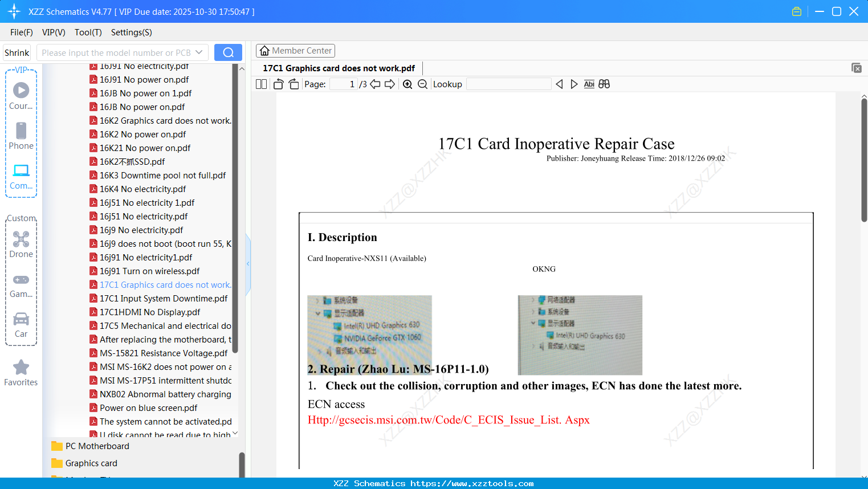Open the PC Motherboard folder
Viewport: 868px width, 489px height.
click(97, 446)
